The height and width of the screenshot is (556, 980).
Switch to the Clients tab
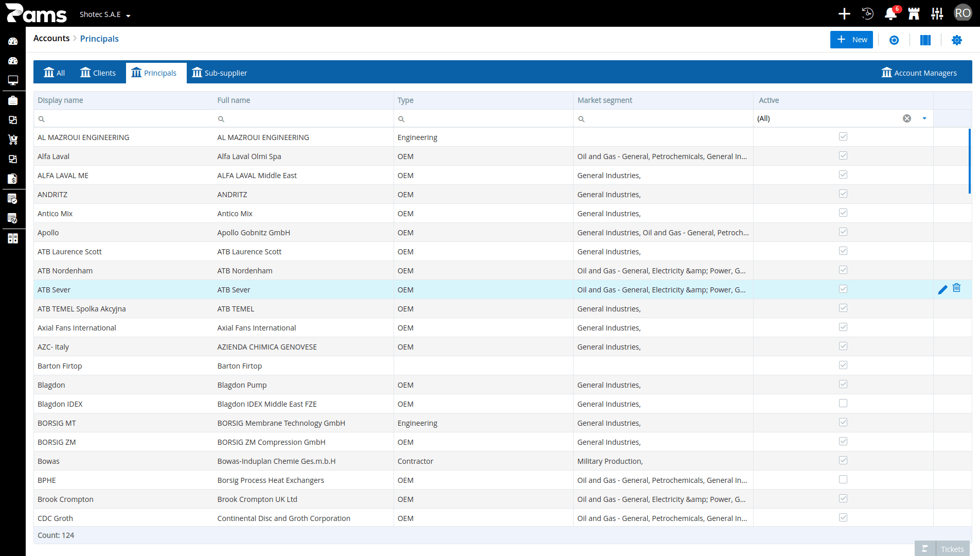coord(98,73)
